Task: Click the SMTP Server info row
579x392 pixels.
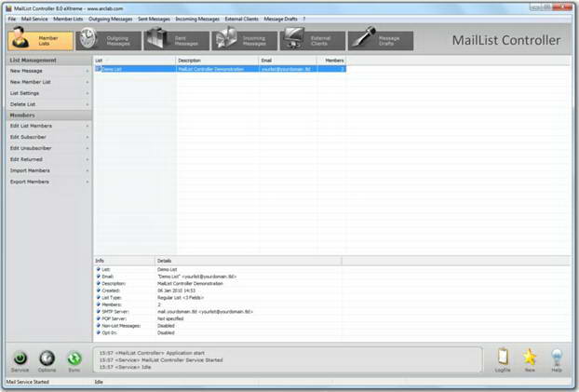Action: [x=218, y=311]
